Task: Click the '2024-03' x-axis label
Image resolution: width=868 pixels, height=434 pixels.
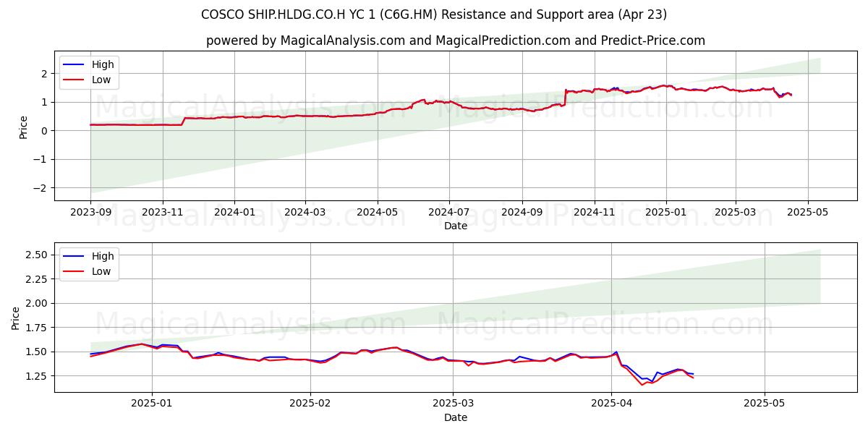Action: 305,213
